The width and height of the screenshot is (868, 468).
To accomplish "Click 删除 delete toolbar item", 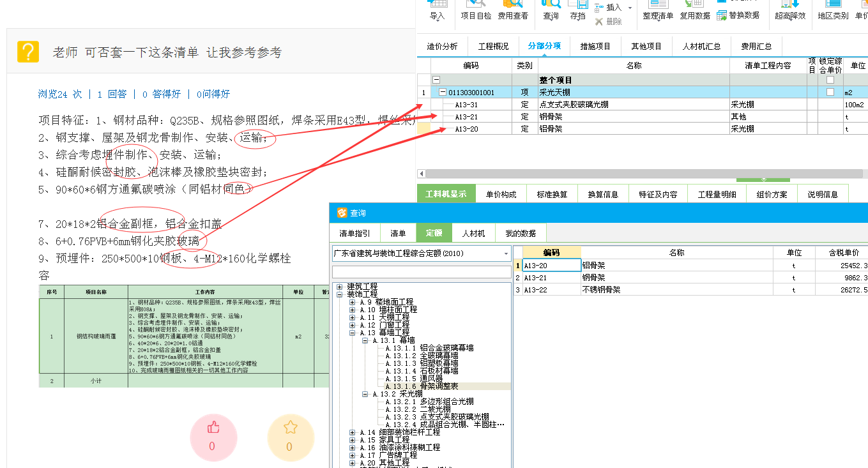I will pyautogui.click(x=608, y=22).
